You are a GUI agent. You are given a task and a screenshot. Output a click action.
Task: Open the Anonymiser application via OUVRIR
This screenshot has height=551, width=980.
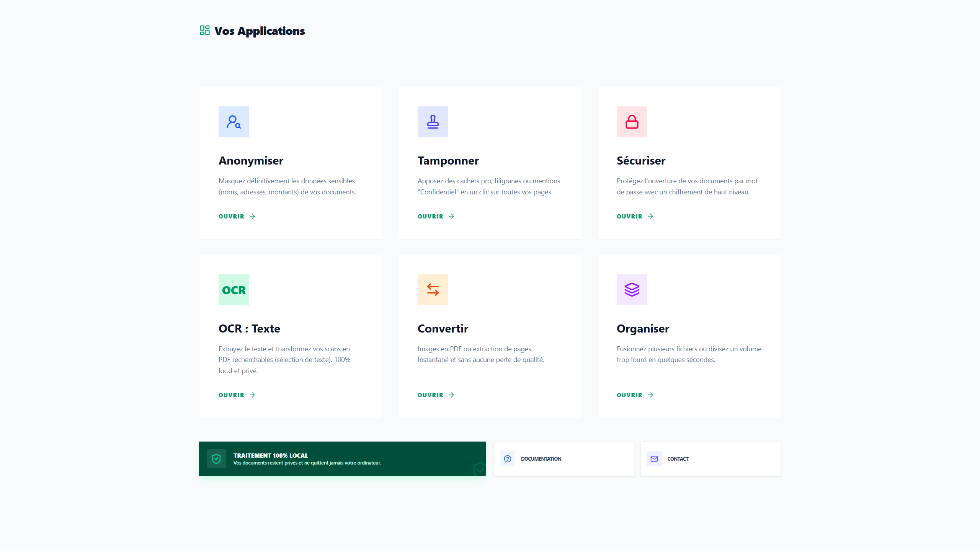pyautogui.click(x=231, y=216)
